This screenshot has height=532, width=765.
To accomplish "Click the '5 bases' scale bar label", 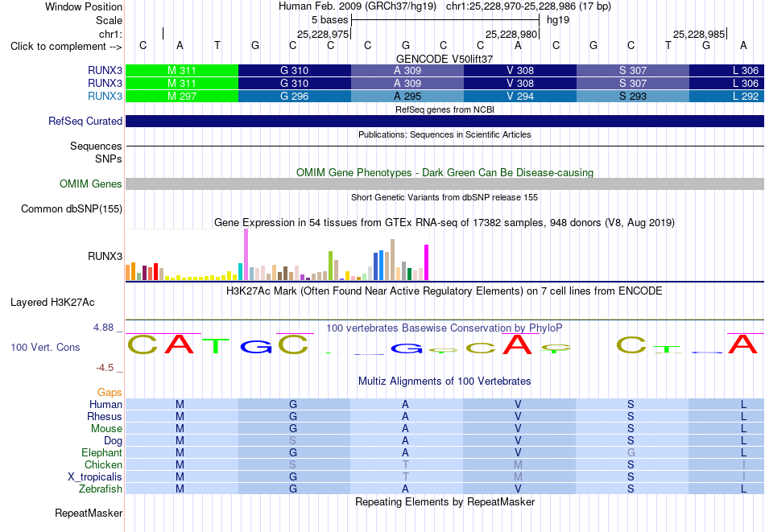I will pyautogui.click(x=330, y=20).
